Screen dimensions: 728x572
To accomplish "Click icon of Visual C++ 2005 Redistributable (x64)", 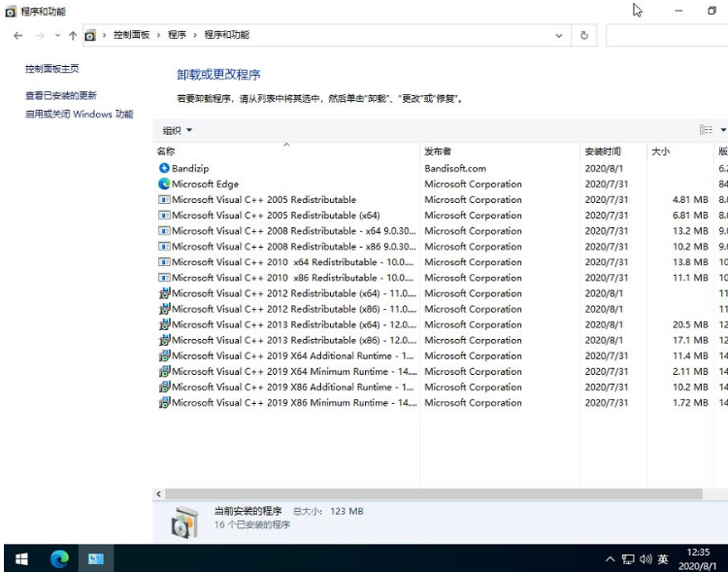I will (164, 216).
